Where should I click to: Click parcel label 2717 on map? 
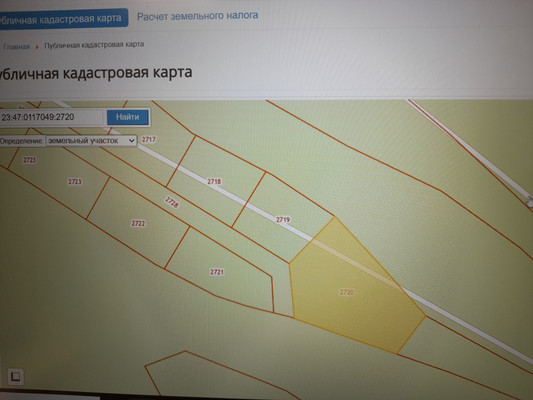(x=149, y=139)
